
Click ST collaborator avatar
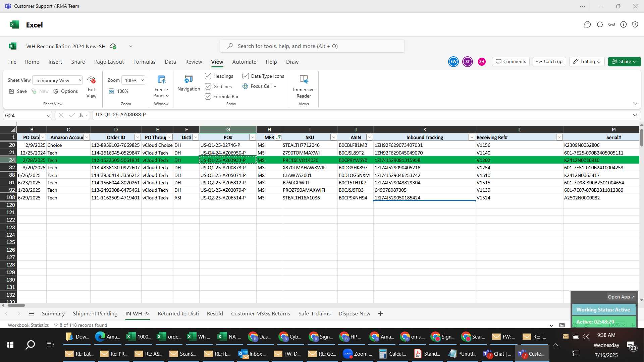pos(468,62)
